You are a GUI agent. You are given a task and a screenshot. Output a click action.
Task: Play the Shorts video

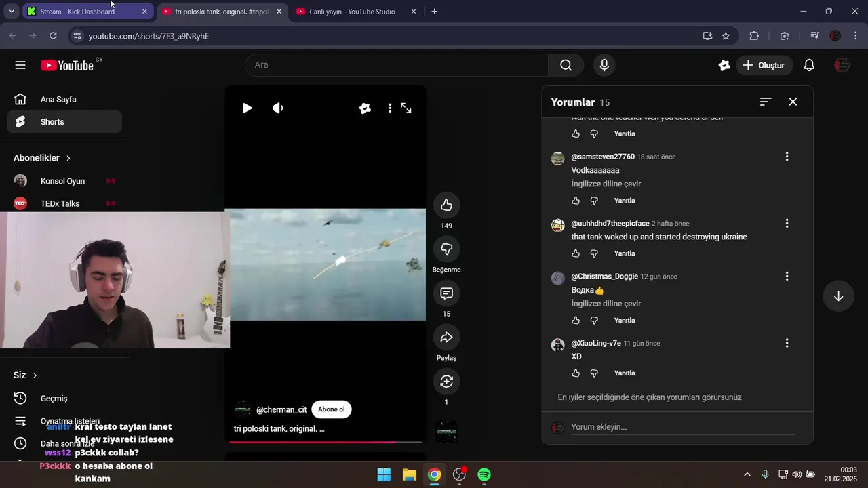coord(248,108)
